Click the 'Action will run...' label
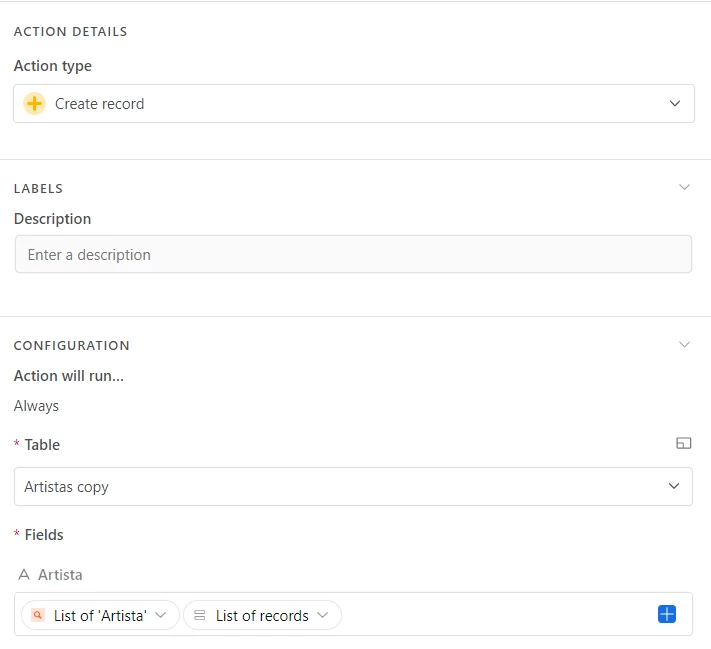 (68, 376)
